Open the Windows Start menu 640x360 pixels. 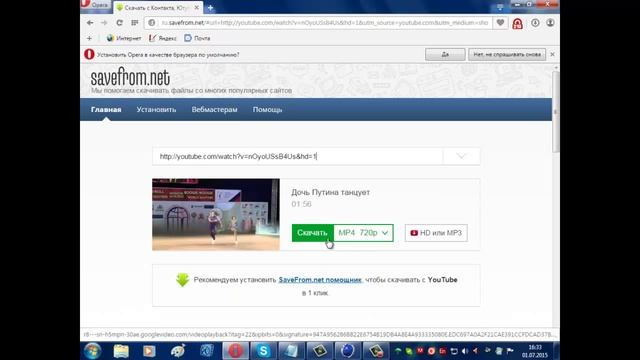click(92, 351)
